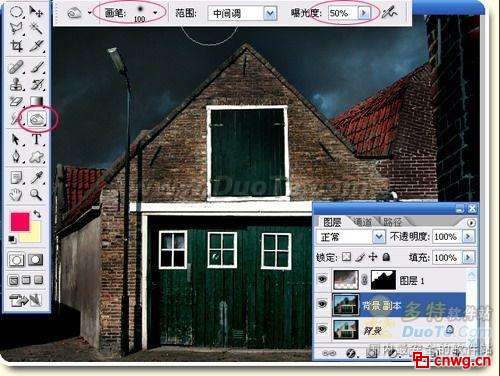Switch to Standard Screen Mode

point(14,280)
